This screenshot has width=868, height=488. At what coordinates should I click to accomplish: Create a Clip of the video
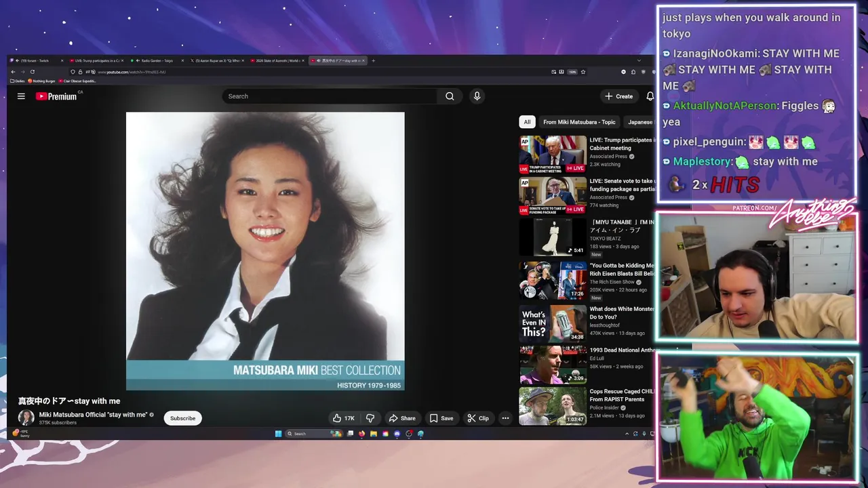pyautogui.click(x=478, y=418)
